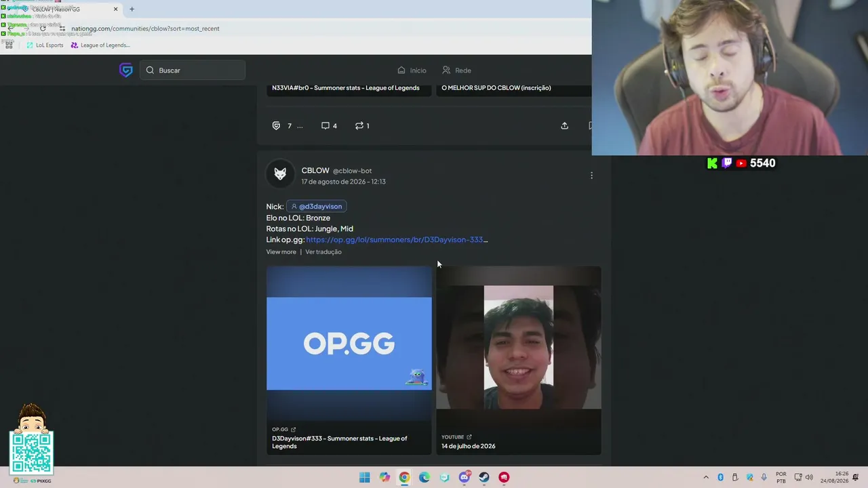Repost the post with 1 repost
868x488 pixels.
pos(362,126)
